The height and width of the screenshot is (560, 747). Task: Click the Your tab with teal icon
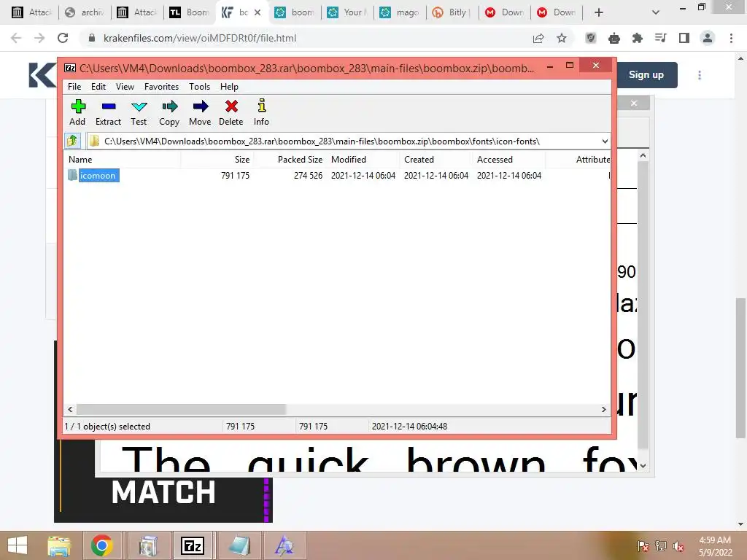click(x=348, y=12)
